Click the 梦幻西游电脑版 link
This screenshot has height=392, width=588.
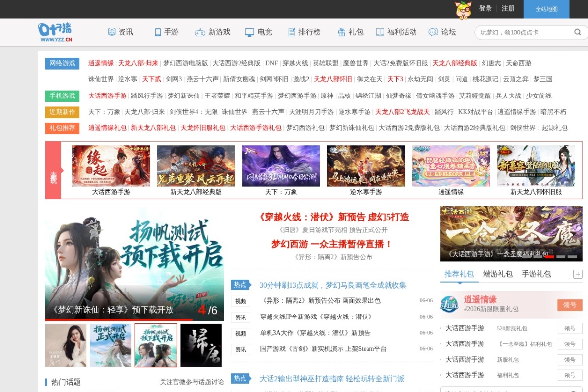pos(185,63)
